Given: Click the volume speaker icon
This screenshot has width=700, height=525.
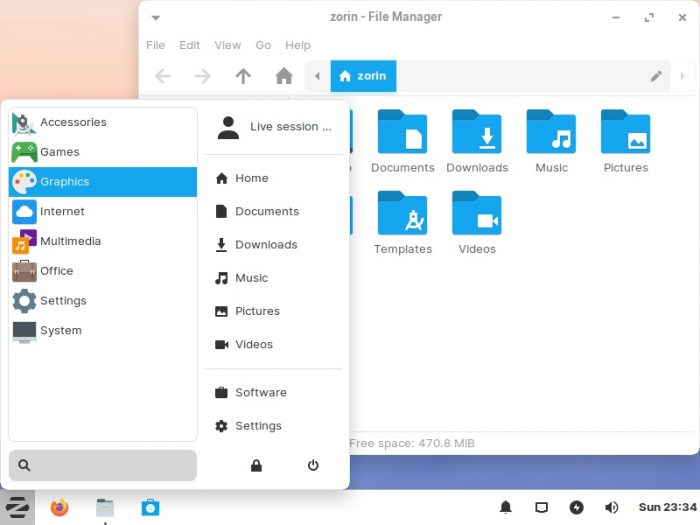Looking at the screenshot, I should pyautogui.click(x=611, y=507).
